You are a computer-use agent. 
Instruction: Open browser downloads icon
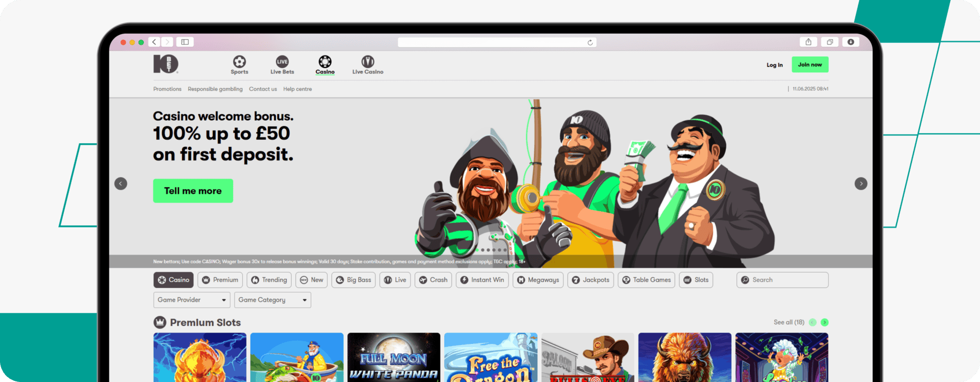(x=850, y=42)
